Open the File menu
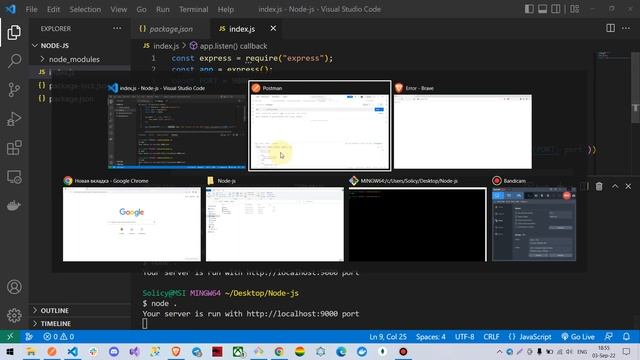 pos(31,9)
